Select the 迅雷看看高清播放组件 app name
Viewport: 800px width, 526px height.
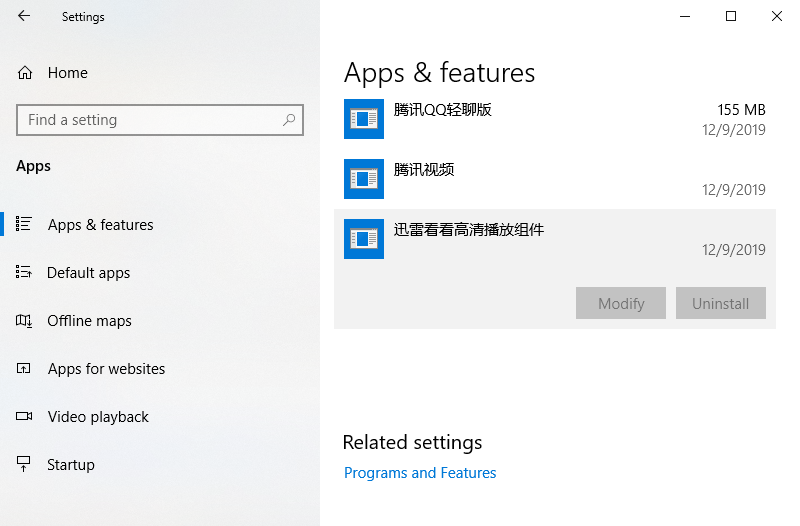468,230
